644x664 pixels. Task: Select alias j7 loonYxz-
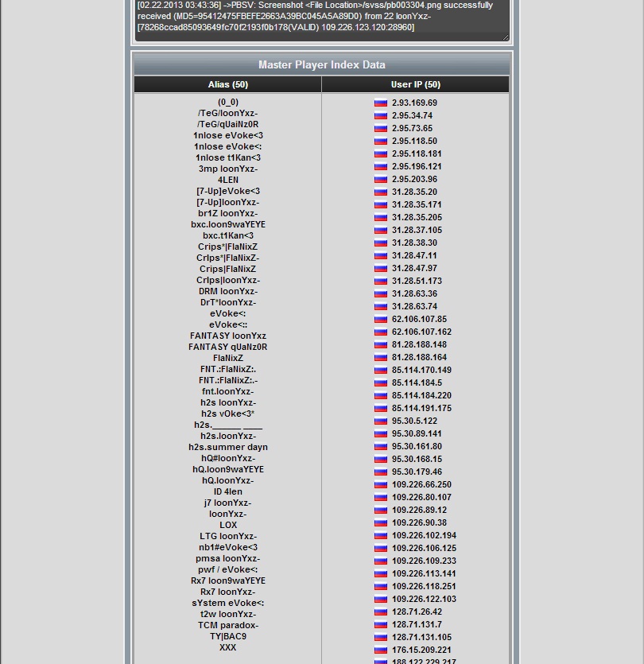pos(228,503)
